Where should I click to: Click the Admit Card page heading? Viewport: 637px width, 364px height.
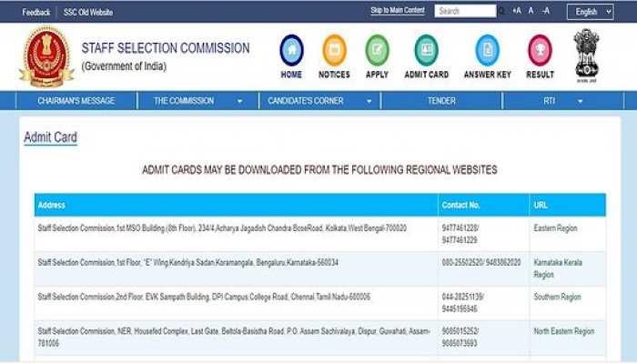tap(50, 137)
